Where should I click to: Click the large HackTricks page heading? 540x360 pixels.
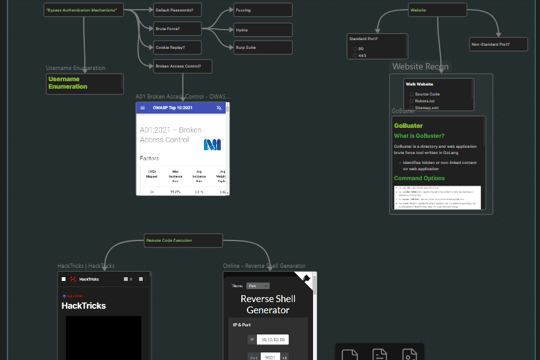click(x=84, y=306)
